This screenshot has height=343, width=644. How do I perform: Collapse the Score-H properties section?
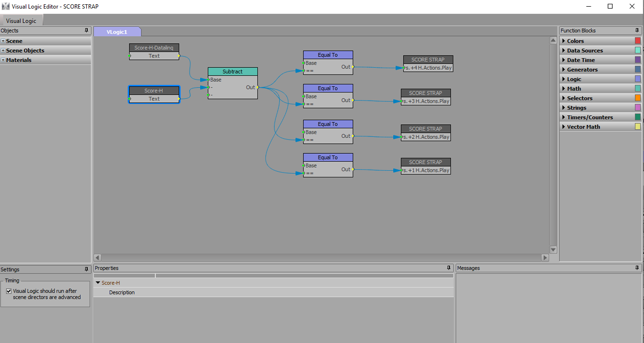98,283
